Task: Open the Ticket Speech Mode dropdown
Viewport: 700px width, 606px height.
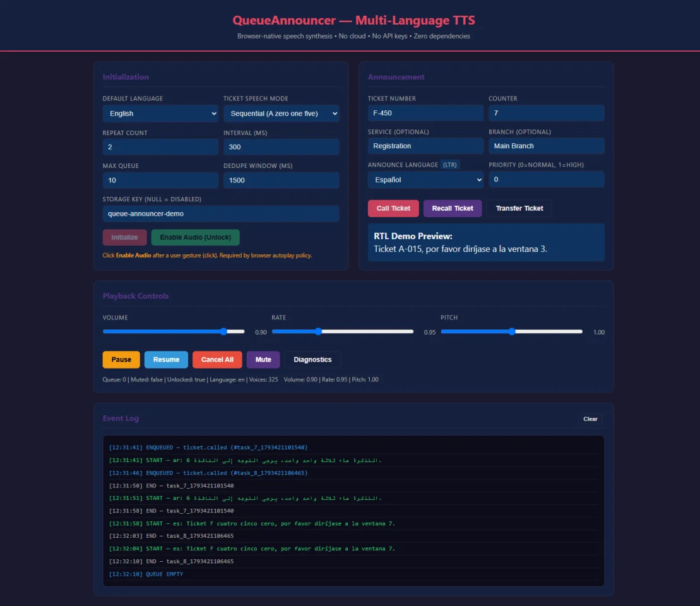Action: coord(282,114)
